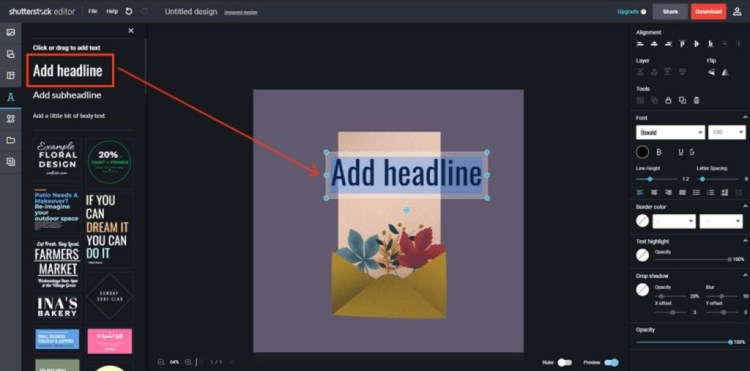Toggle the Preview switch
The width and height of the screenshot is (750, 371).
(x=611, y=362)
